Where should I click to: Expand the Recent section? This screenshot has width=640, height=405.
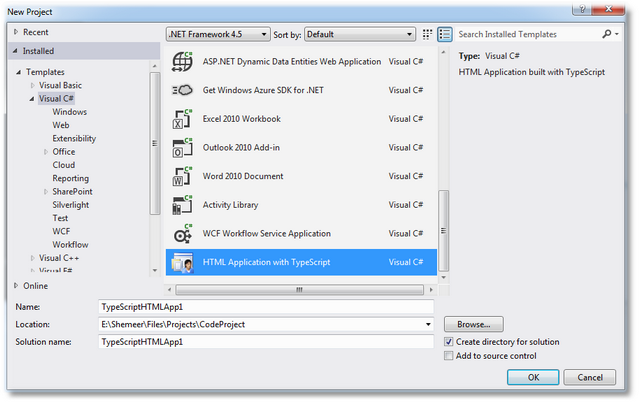click(x=16, y=31)
